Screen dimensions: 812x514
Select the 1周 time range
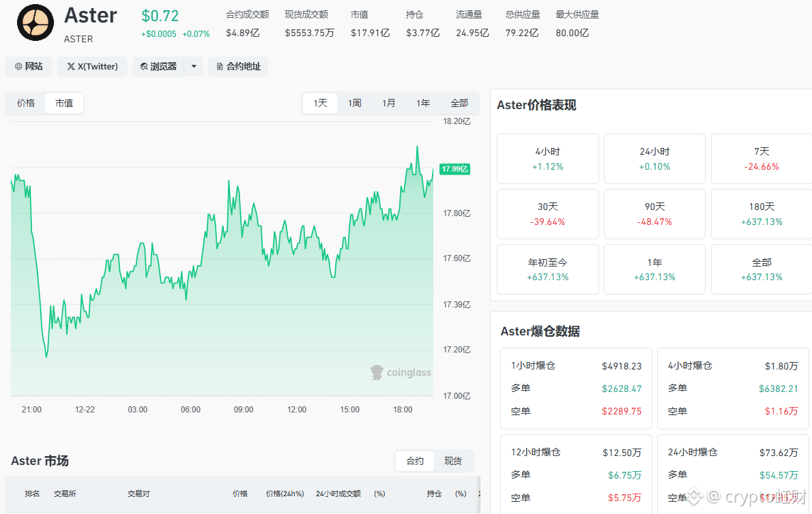click(x=354, y=103)
